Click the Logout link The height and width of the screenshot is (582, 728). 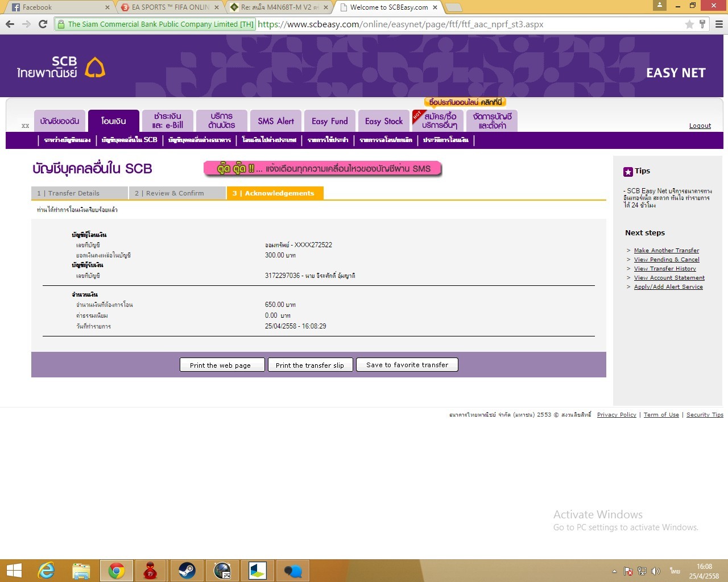coord(700,126)
